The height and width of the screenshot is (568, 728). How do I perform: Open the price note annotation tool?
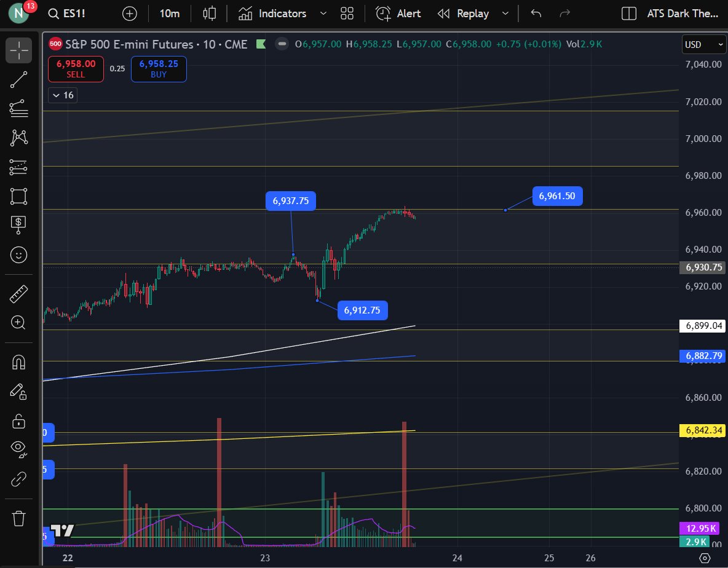tap(18, 225)
